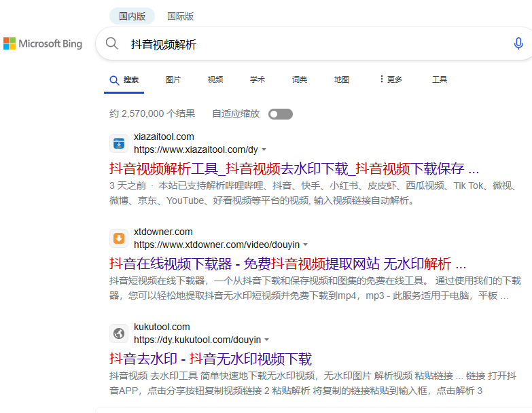Viewport: 532px width, 413px height.
Task: Click the 自适应缩放 label
Action: click(236, 113)
